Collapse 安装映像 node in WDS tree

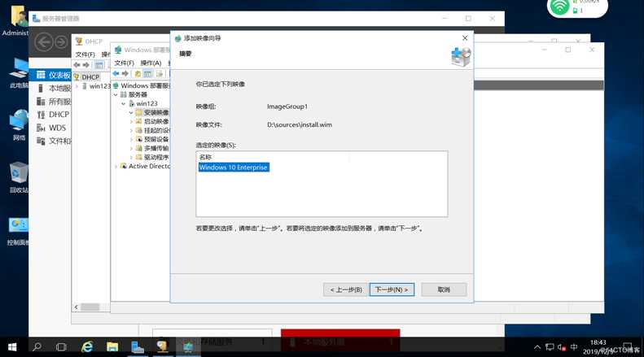pyautogui.click(x=131, y=112)
